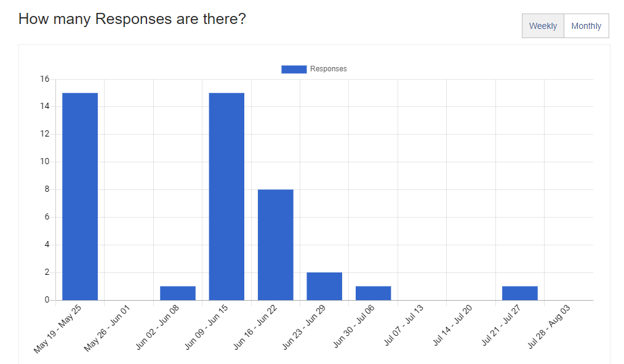
Task: Click the Jul 21 - Jul 27 bar
Action: click(x=519, y=293)
